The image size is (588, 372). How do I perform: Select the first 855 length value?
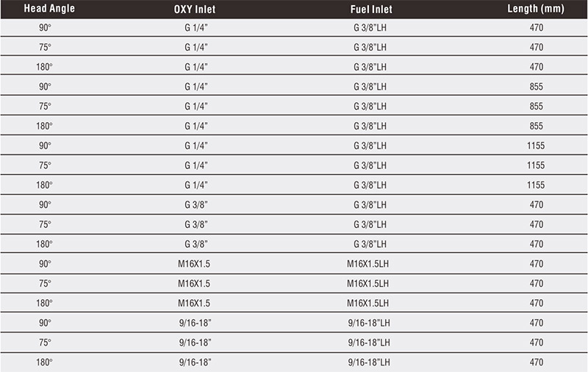point(537,87)
